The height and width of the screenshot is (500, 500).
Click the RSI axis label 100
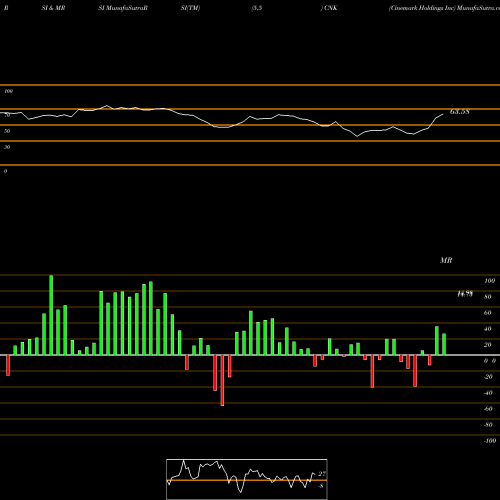coord(8,91)
